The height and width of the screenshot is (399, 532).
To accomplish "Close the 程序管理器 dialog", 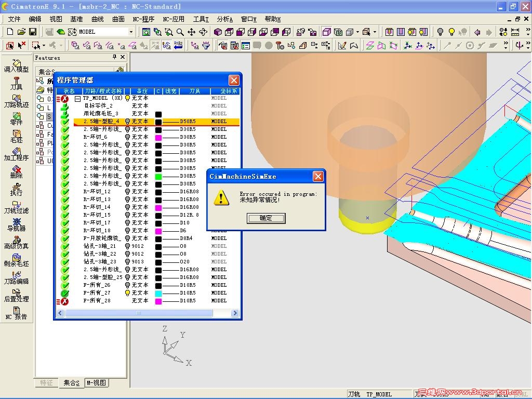I will pyautogui.click(x=234, y=81).
